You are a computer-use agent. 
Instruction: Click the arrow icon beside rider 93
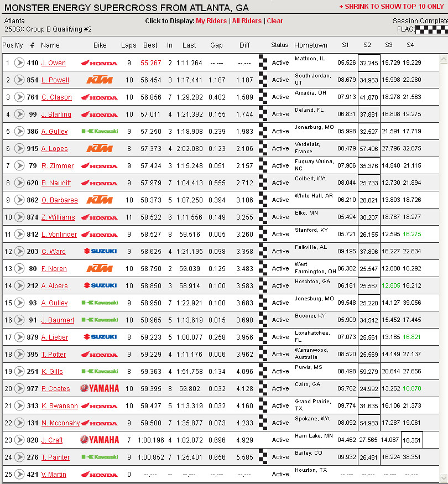tap(19, 303)
